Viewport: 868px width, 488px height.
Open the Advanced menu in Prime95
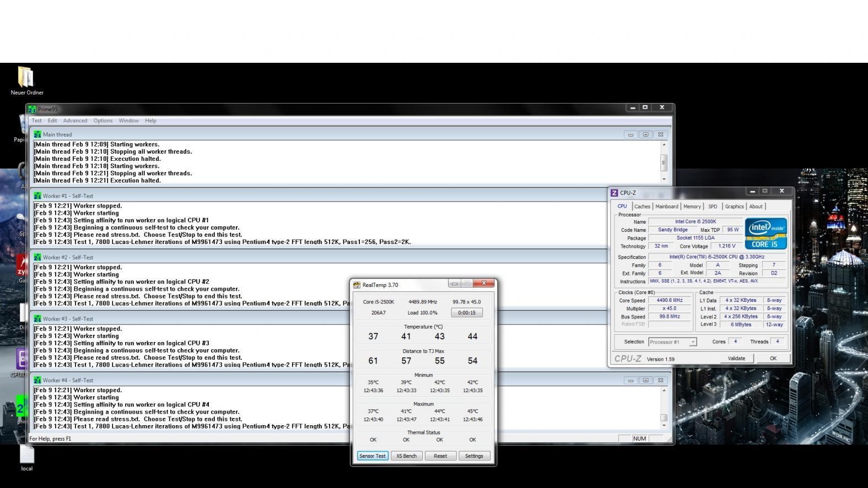(x=75, y=121)
